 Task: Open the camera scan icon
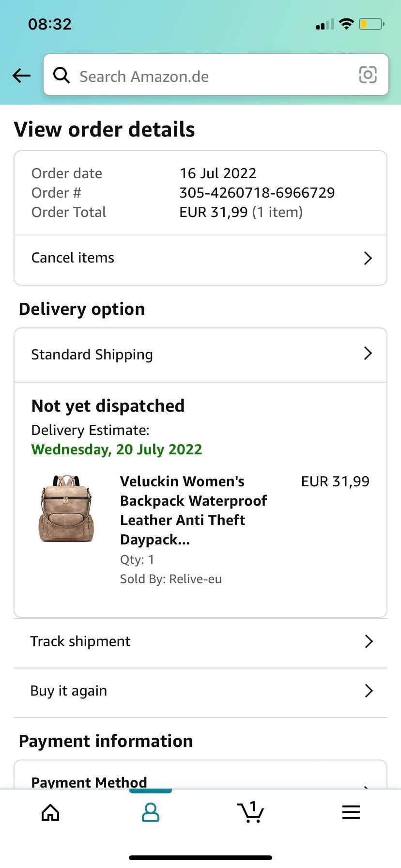point(368,75)
